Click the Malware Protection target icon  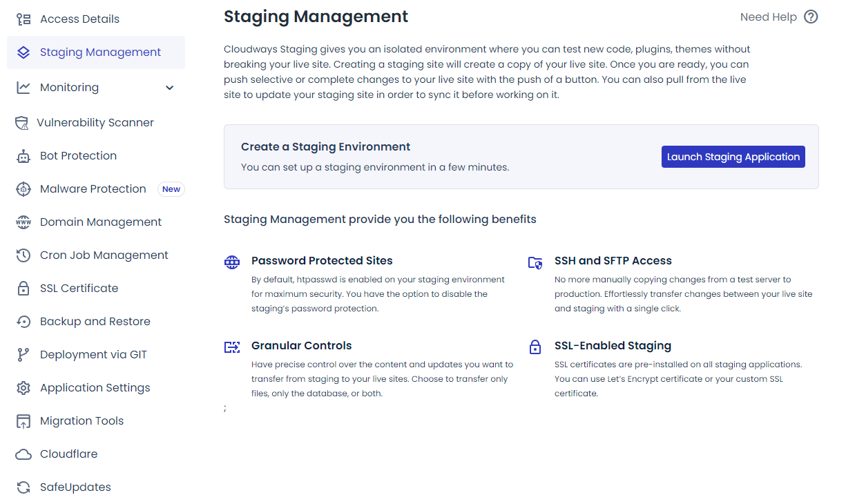23,189
